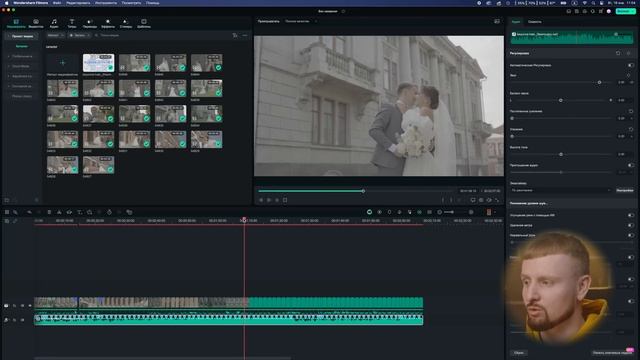Toggle Auto Normalization switch
Screen dimensions: 640x360
(x=631, y=65)
